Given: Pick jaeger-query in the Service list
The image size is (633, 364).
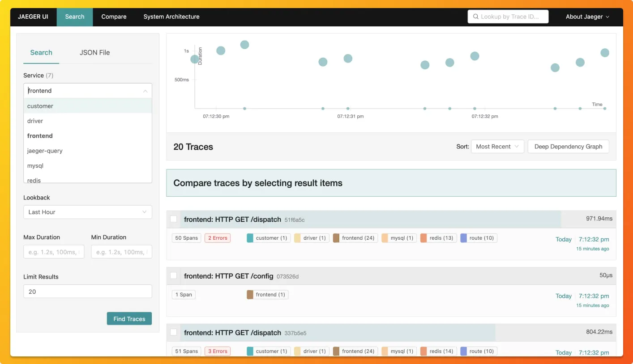Looking at the screenshot, I should (x=88, y=151).
